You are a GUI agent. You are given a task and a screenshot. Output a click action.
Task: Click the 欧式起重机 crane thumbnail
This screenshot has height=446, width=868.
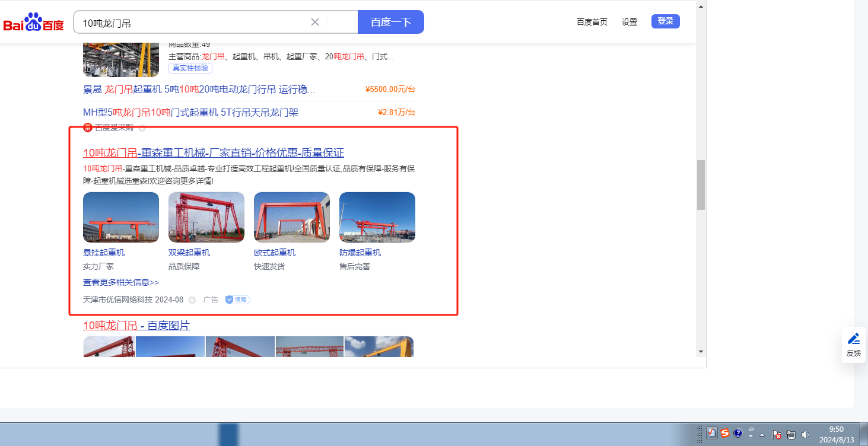[292, 217]
